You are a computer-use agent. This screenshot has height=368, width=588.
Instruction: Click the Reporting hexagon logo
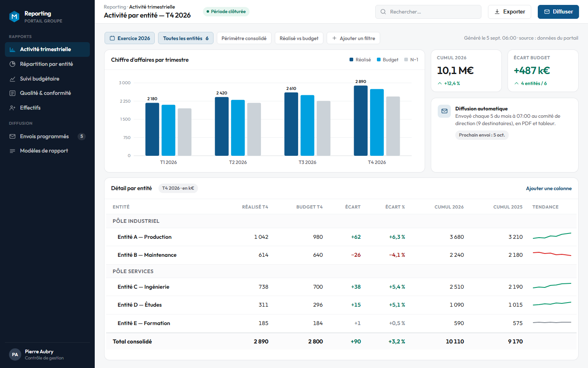click(15, 16)
